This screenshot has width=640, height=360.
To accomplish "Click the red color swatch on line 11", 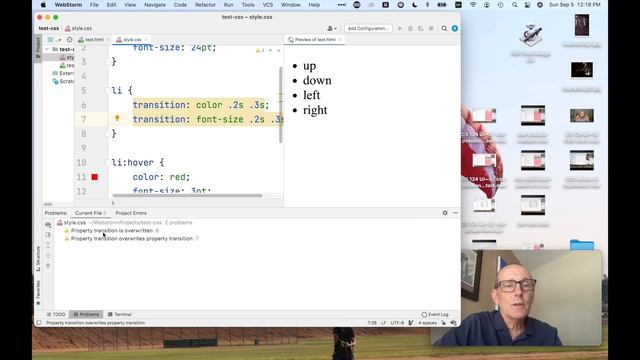I will click(95, 177).
